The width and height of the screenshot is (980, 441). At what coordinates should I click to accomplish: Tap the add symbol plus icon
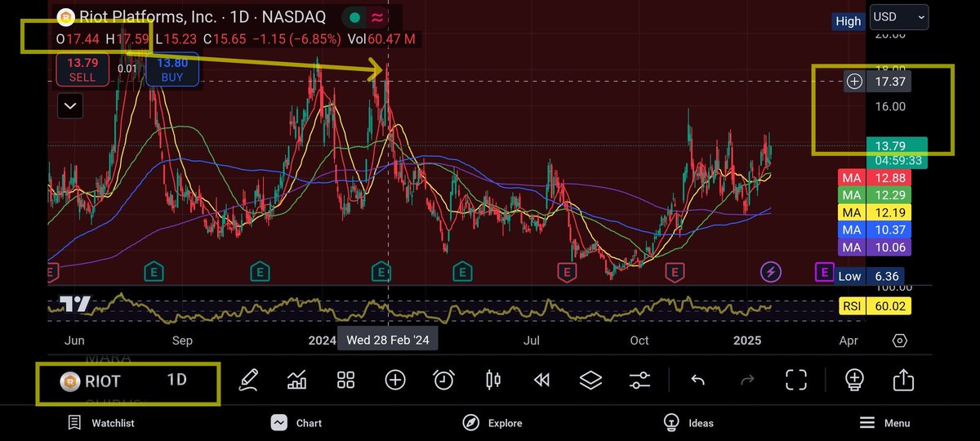tap(395, 380)
